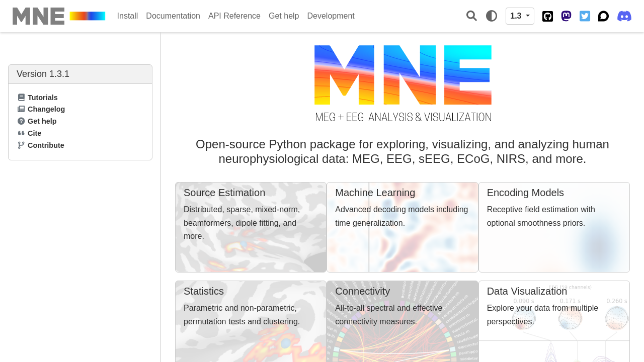Viewport: 644px width, 362px height.
Task: Open the Discord icon link
Action: (x=624, y=16)
